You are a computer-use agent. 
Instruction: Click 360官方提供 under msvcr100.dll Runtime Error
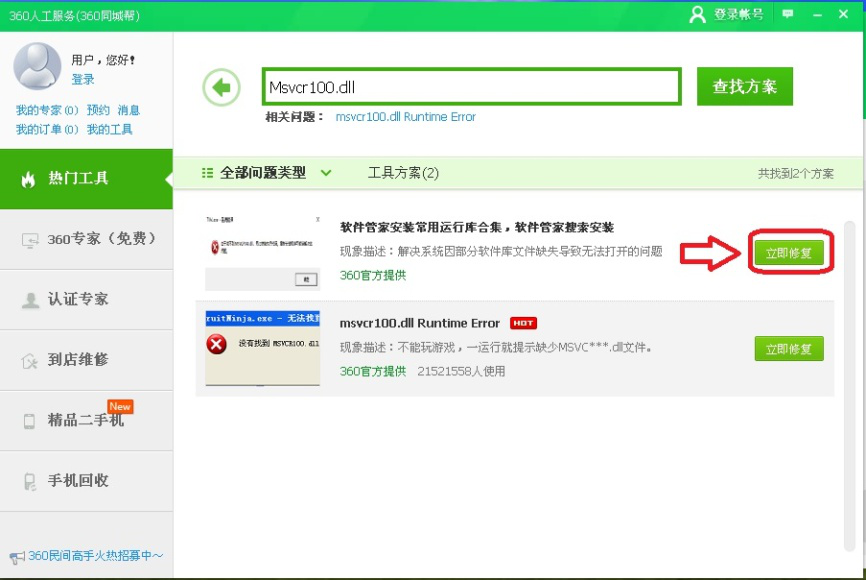(x=373, y=371)
